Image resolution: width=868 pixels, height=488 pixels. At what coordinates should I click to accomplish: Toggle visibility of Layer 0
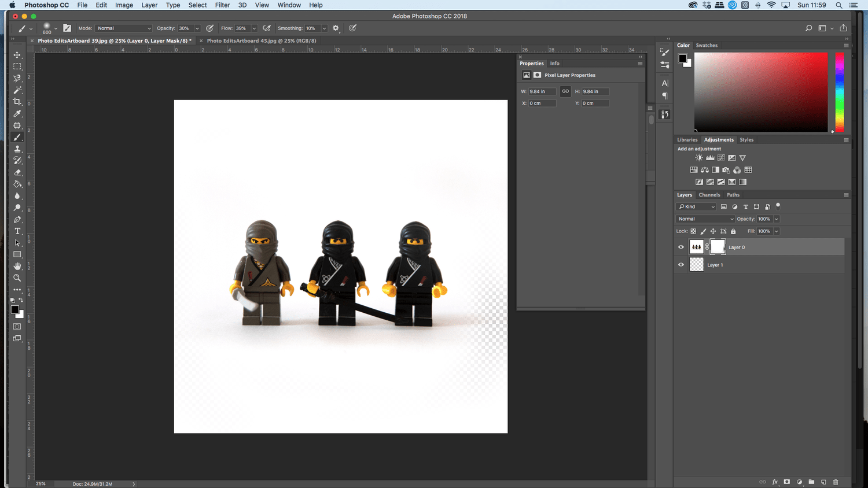(681, 247)
